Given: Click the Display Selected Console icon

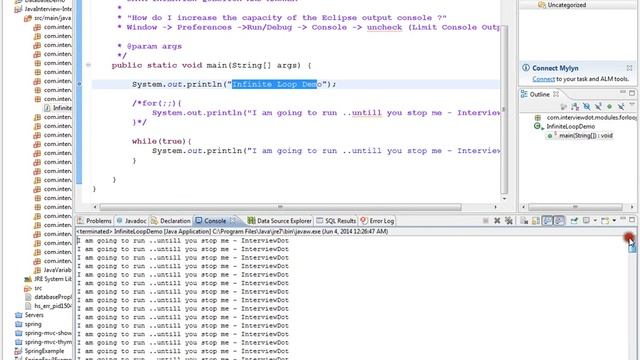Looking at the screenshot, I should coord(586,221).
